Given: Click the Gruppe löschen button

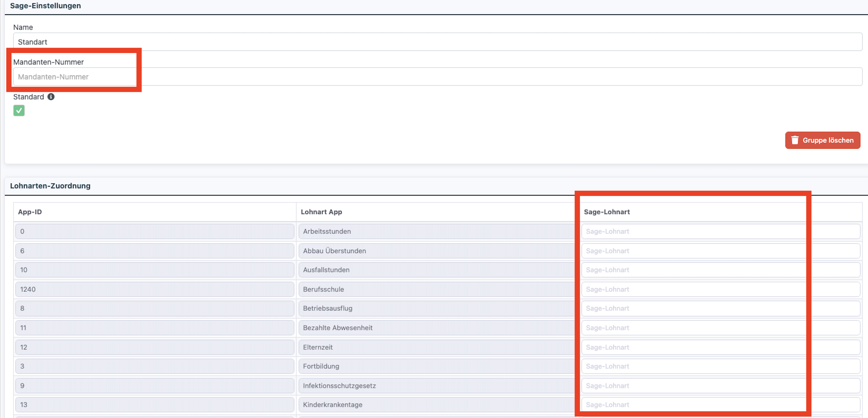Looking at the screenshot, I should click(822, 140).
